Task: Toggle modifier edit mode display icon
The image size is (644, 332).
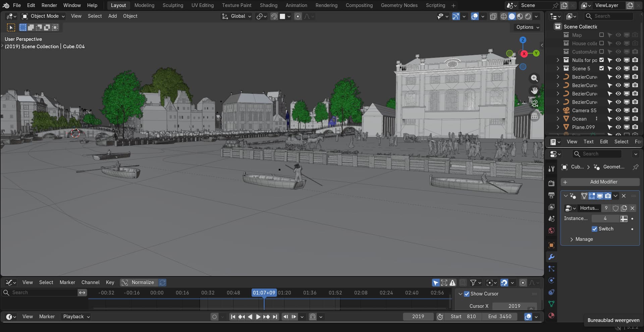Action: (592, 196)
